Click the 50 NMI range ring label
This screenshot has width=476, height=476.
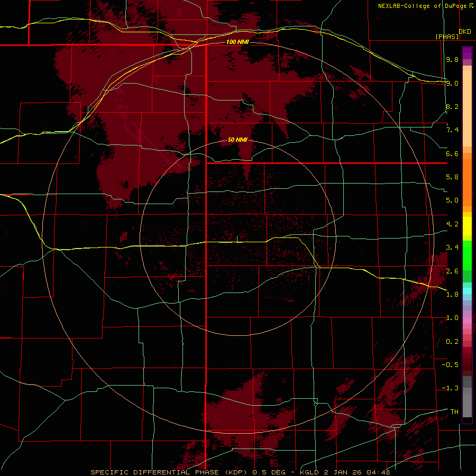coord(237,140)
